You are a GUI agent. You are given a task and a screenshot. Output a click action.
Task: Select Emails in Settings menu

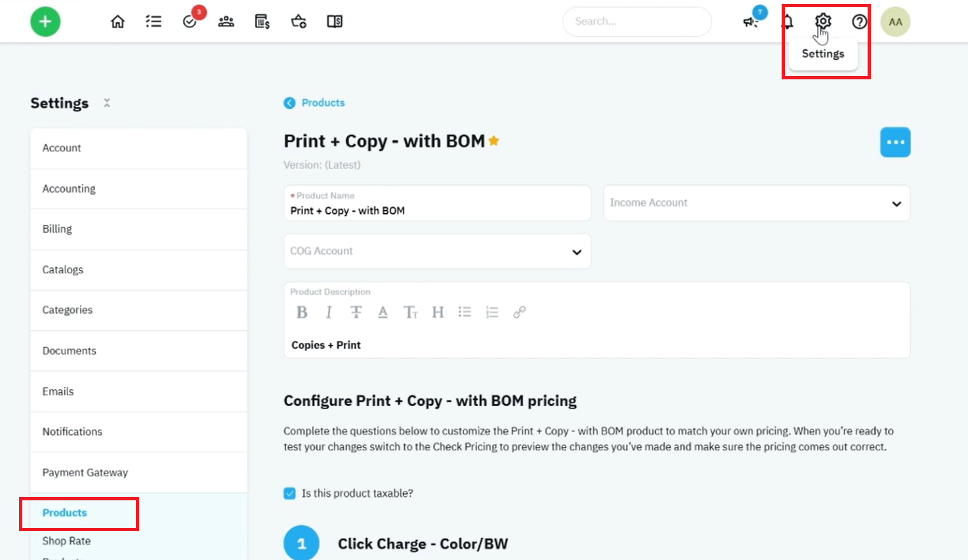(x=138, y=391)
